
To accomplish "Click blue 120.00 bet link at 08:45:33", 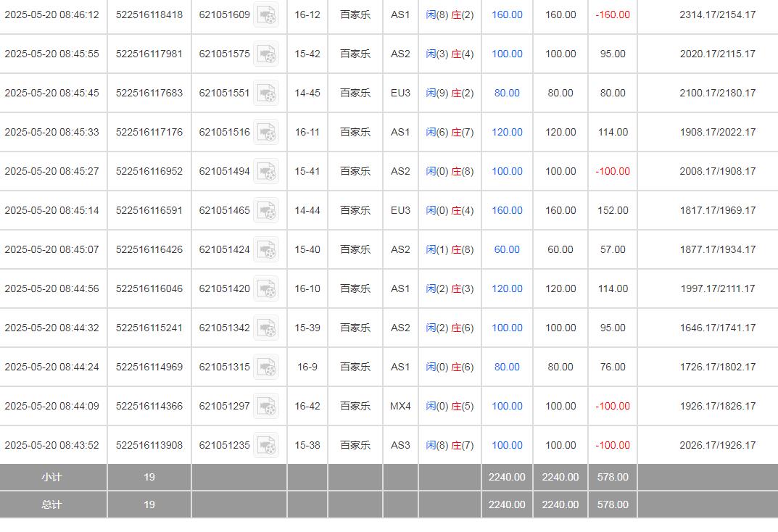I will (x=507, y=132).
